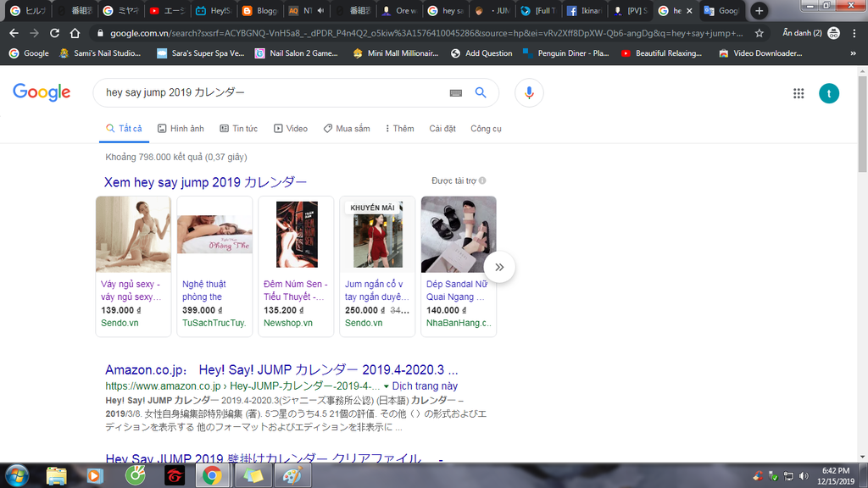Open the Penguin Diner bookmark
This screenshot has width=868, height=488.
565,53
